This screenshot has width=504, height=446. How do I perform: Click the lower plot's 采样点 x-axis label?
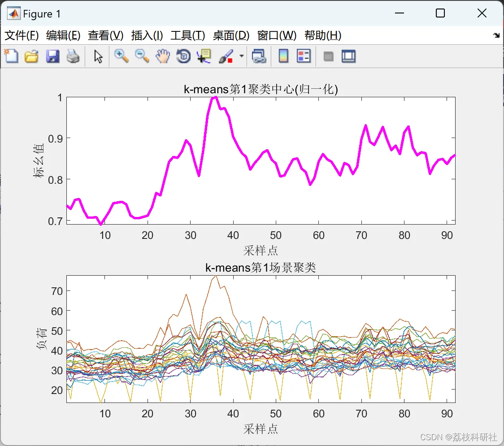click(261, 429)
